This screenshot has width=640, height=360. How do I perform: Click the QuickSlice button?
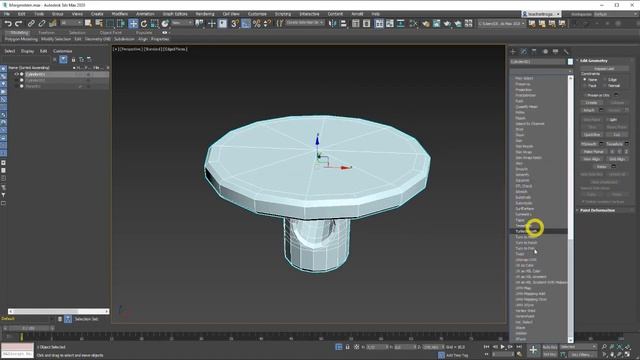(592, 135)
